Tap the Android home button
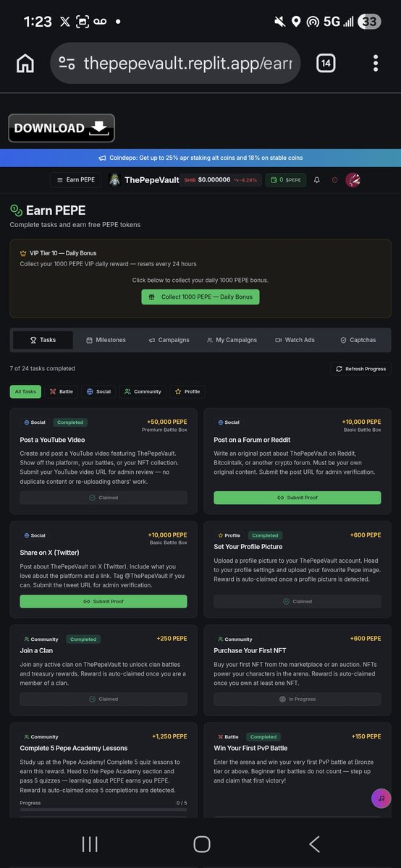The height and width of the screenshot is (868, 401). [202, 843]
